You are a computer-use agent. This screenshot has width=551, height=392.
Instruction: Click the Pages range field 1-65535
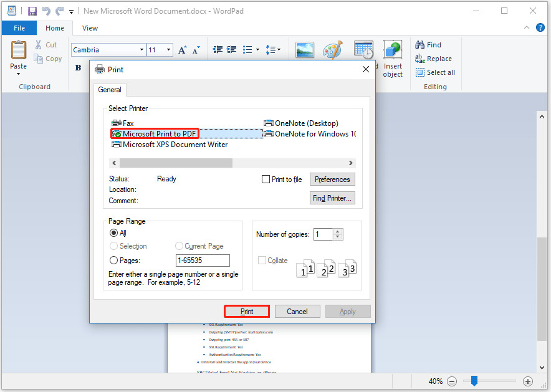(203, 261)
